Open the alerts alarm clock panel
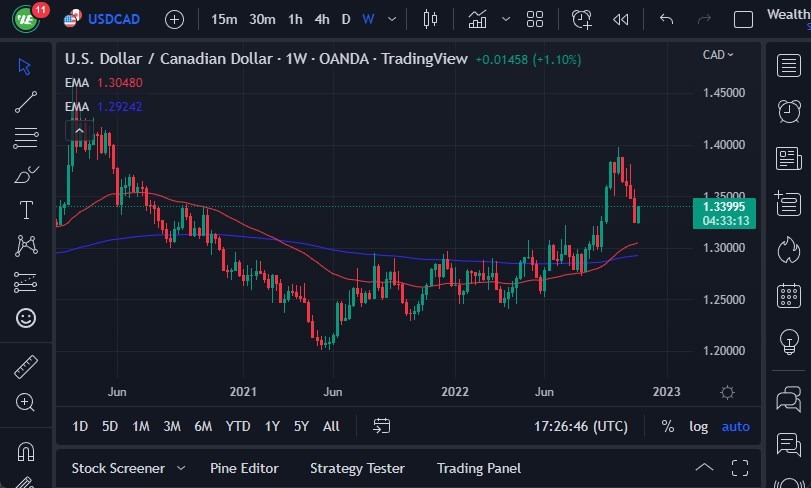The width and height of the screenshot is (811, 488). tap(788, 110)
